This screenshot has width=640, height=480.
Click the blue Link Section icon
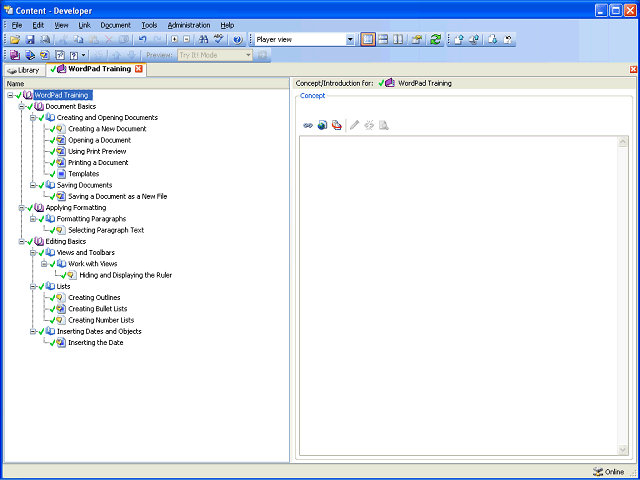[30, 55]
